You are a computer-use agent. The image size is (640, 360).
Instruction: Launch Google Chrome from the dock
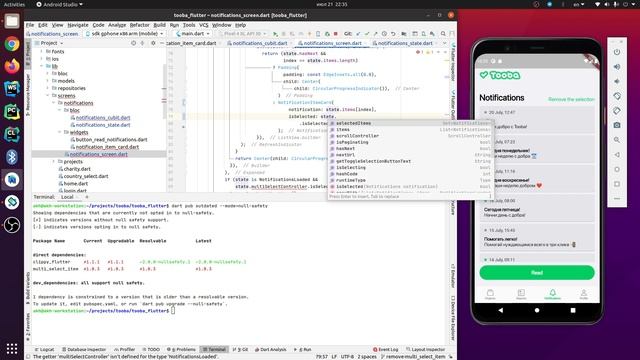click(12, 44)
